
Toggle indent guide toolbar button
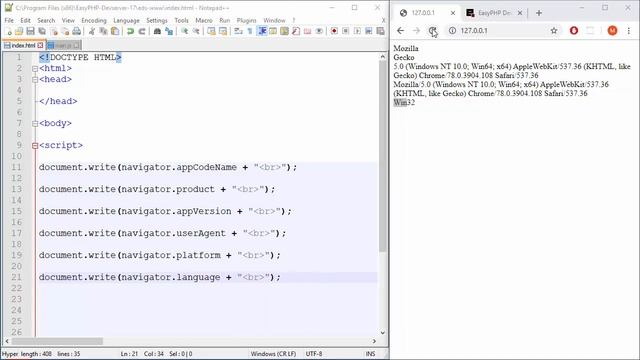262,31
